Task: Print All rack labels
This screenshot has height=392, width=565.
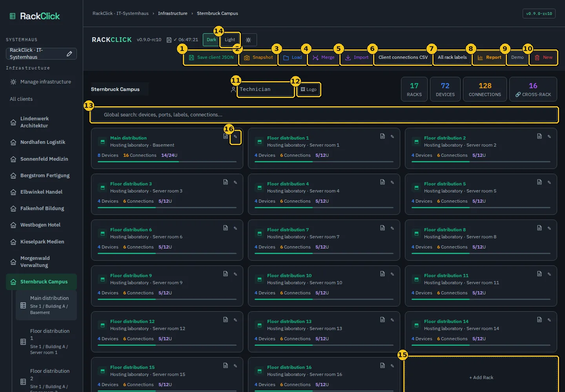Action: click(452, 58)
